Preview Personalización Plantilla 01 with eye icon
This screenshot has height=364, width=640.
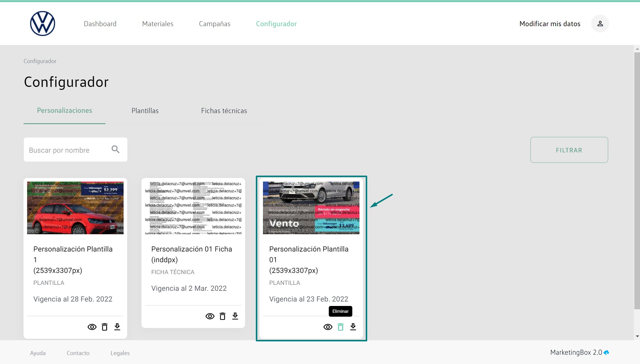pos(328,327)
